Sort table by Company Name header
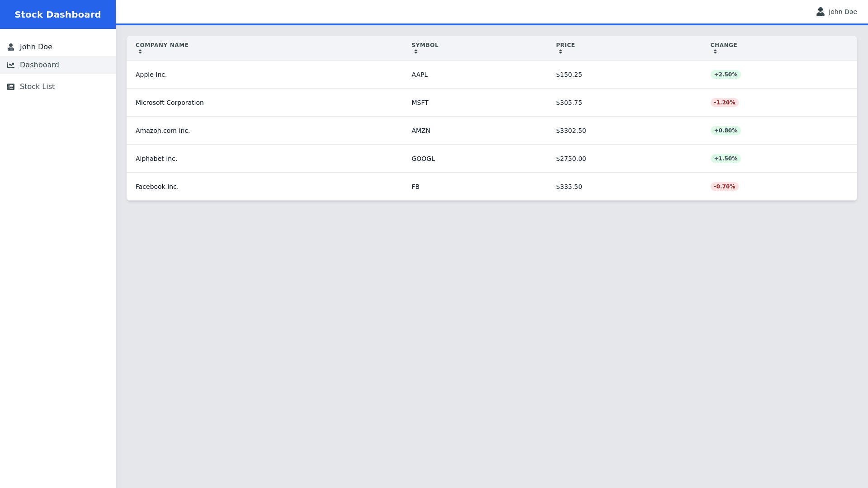The width and height of the screenshot is (868, 488). 162,45
